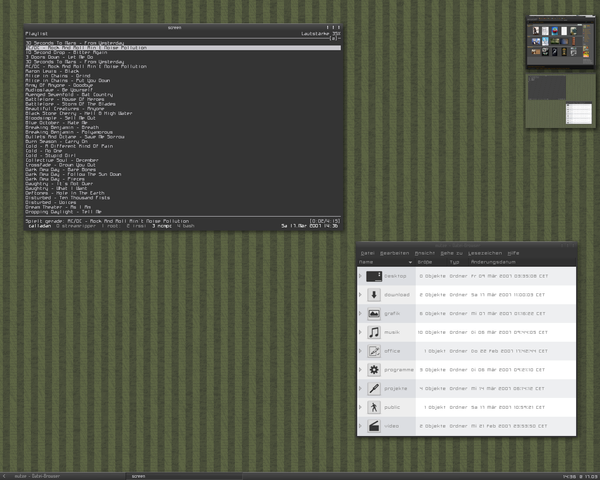Click the public folder walking-person icon

coord(374,407)
